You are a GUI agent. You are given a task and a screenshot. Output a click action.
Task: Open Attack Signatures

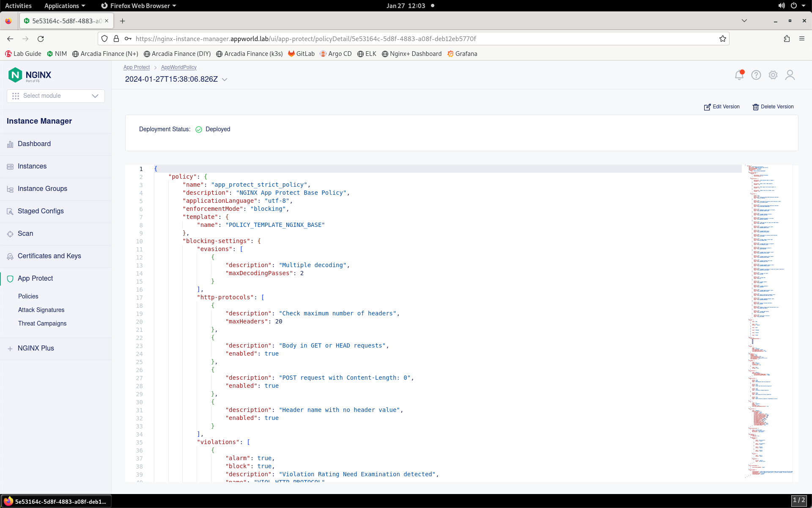tap(41, 310)
